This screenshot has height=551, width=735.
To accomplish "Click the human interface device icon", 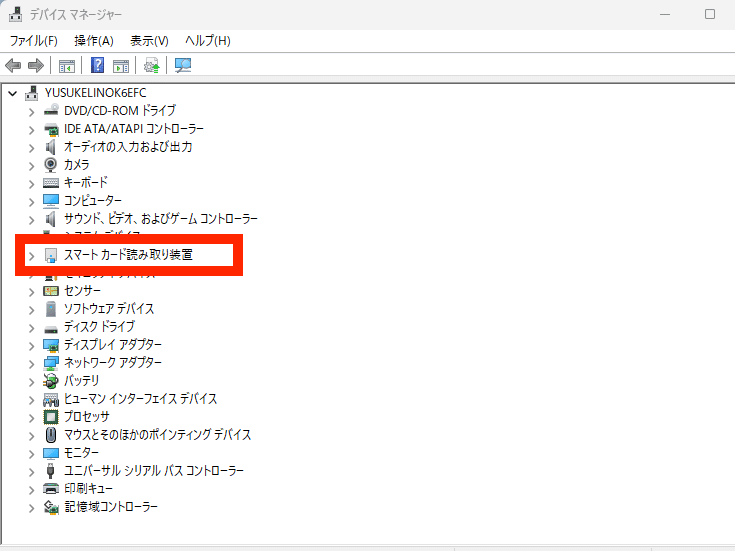I will pos(51,399).
